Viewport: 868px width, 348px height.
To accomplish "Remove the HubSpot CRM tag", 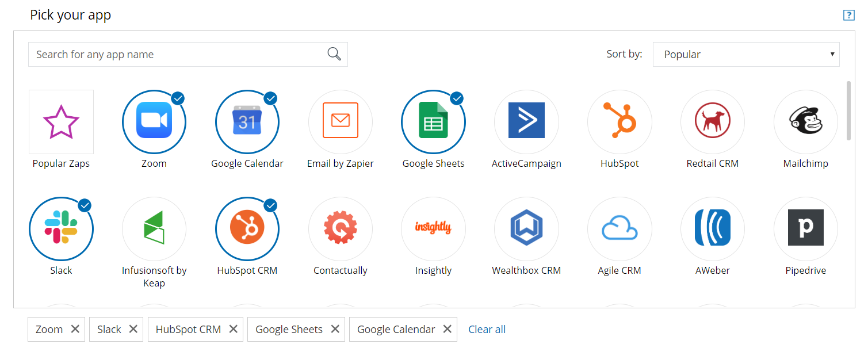I will 233,329.
